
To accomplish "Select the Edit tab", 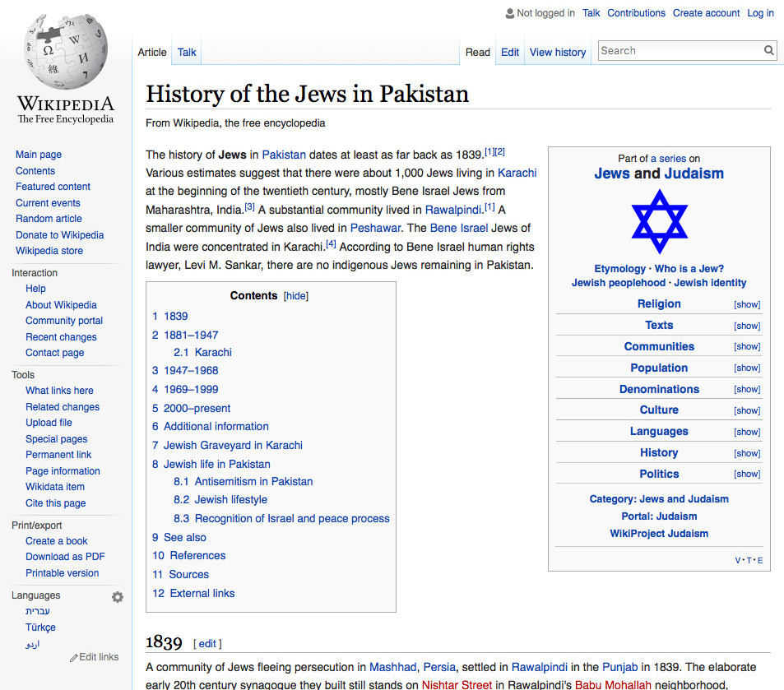I will 510,53.
